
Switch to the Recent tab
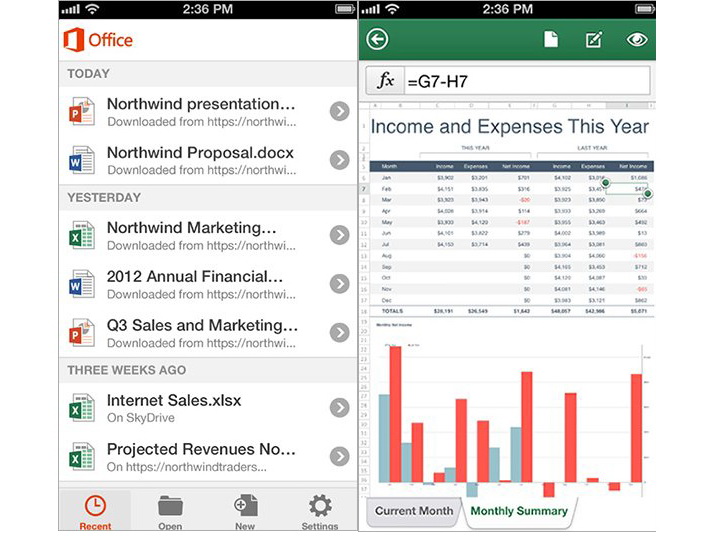(95, 511)
